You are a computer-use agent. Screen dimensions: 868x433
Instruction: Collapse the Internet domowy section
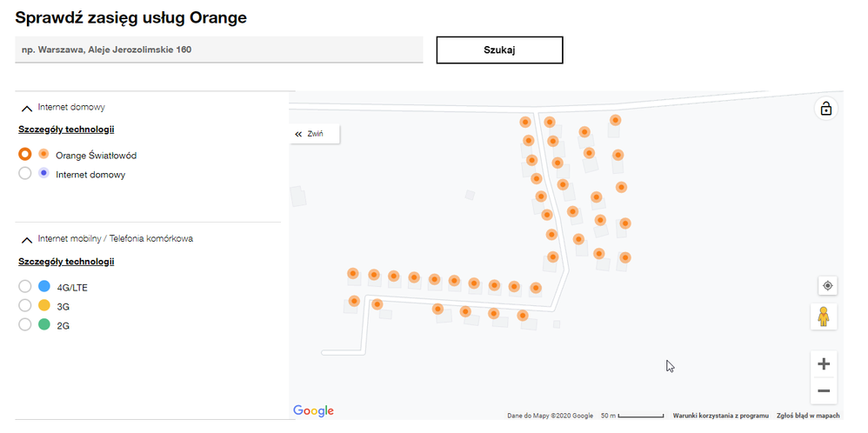pyautogui.click(x=26, y=108)
